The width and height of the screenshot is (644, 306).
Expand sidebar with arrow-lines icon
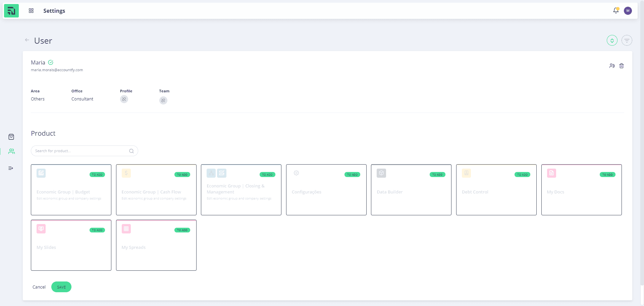click(11, 168)
